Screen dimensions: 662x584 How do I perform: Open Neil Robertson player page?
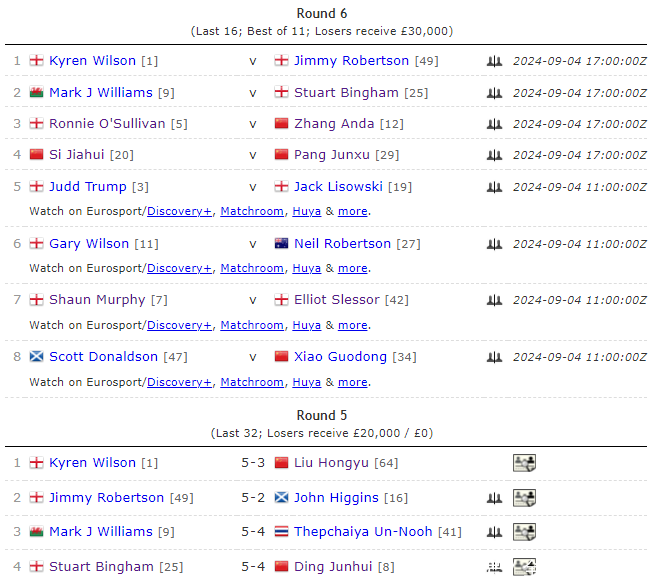pyautogui.click(x=342, y=243)
